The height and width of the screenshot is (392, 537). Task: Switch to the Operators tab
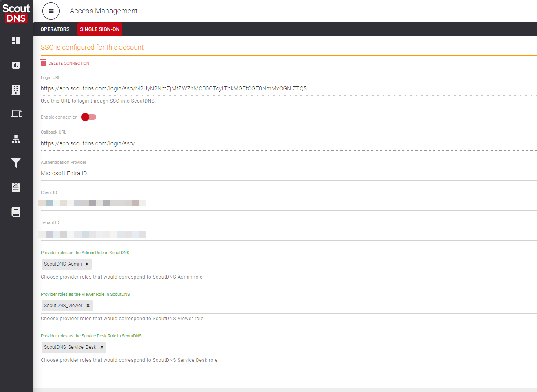[55, 29]
